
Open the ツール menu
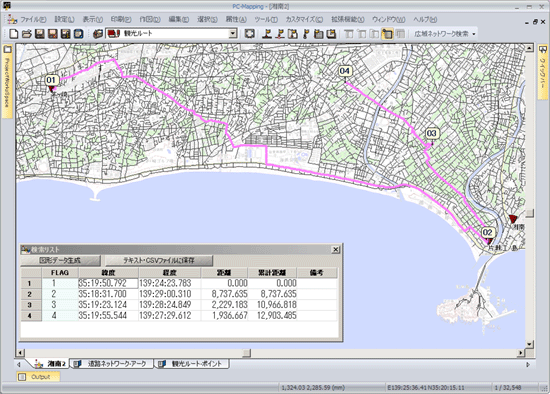click(266, 19)
